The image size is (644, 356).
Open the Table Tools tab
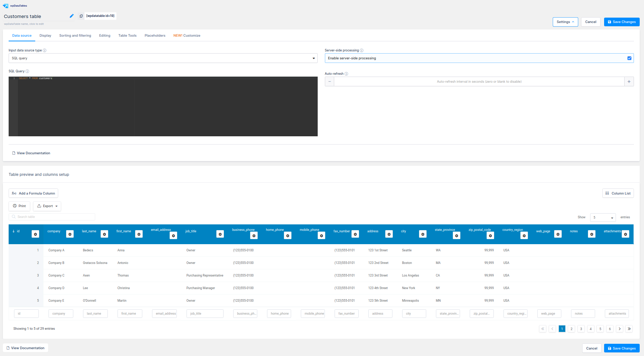tap(127, 36)
